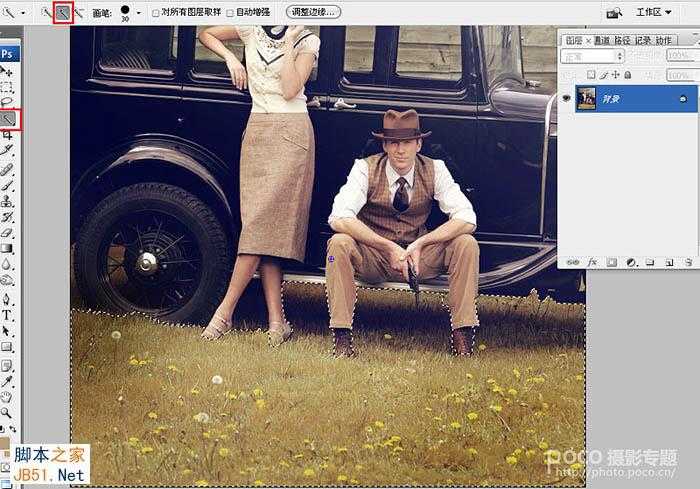Select the 背景 layer name
The height and width of the screenshot is (489, 700).
[611, 99]
